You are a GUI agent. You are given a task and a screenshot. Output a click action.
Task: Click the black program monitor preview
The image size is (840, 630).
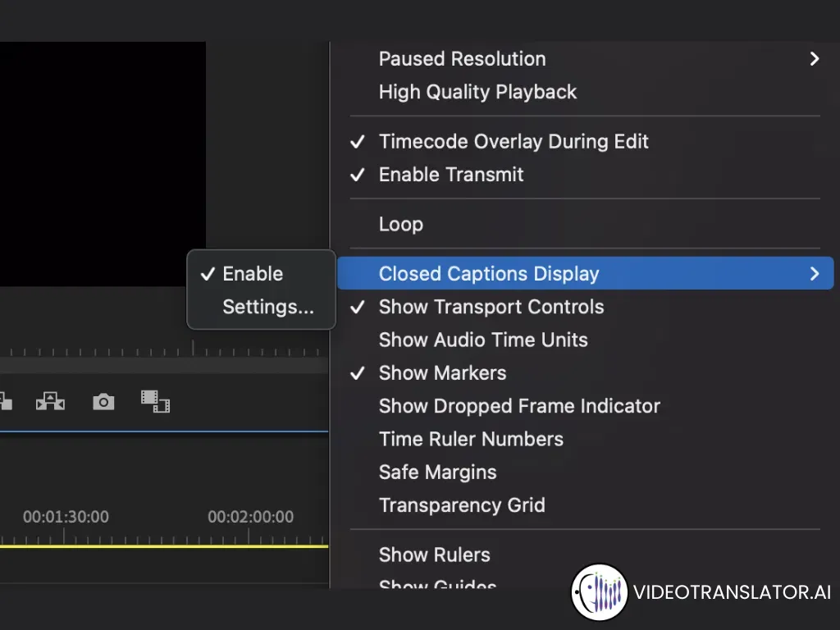(x=103, y=164)
